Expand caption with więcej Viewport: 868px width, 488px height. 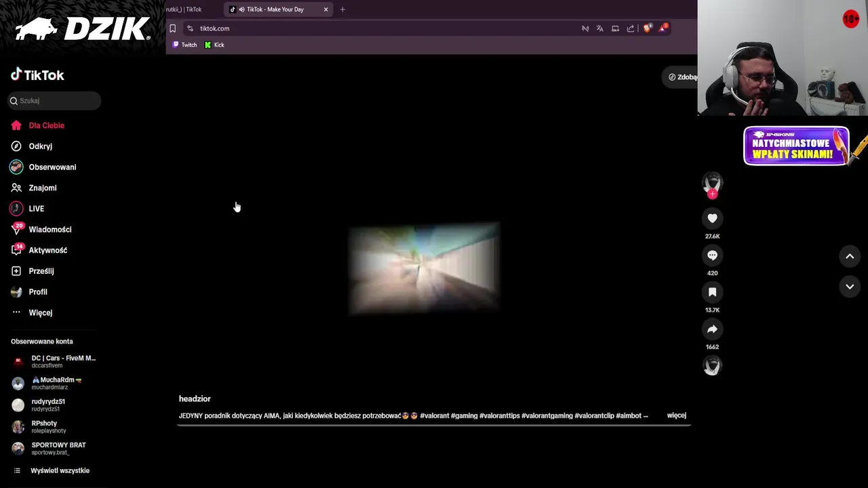(x=677, y=415)
